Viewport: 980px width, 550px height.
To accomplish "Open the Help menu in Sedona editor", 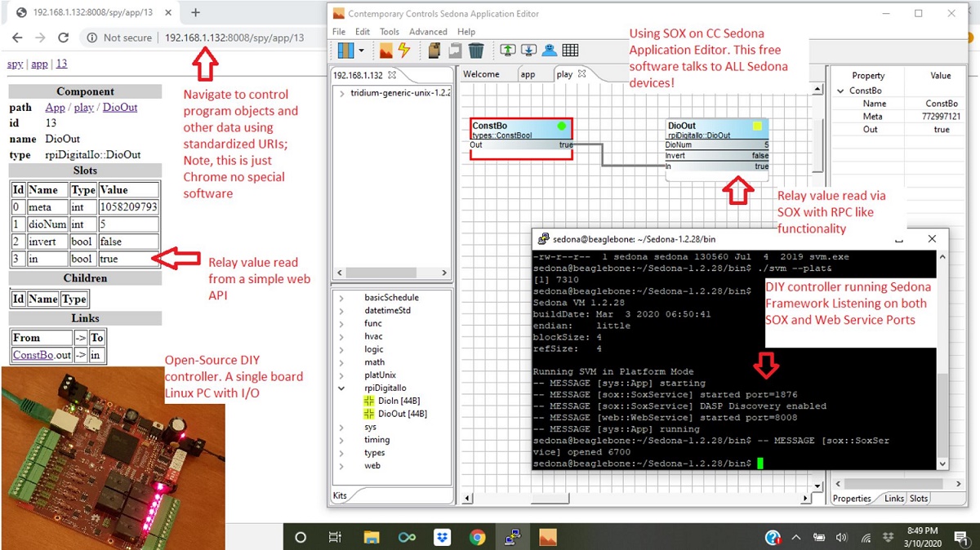I will (x=466, y=32).
